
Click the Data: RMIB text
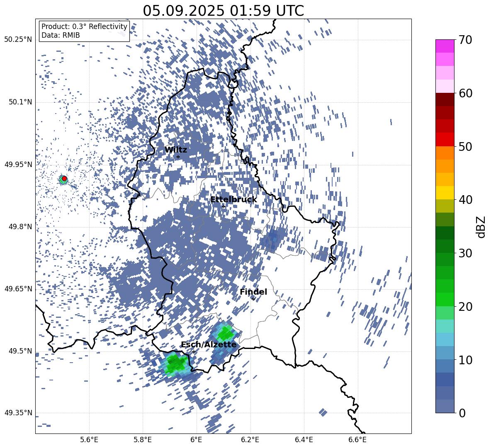[x=61, y=35]
